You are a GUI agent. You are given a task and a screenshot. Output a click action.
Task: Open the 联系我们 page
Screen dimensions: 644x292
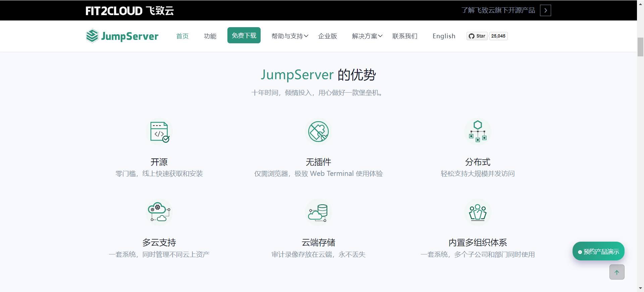coord(405,36)
